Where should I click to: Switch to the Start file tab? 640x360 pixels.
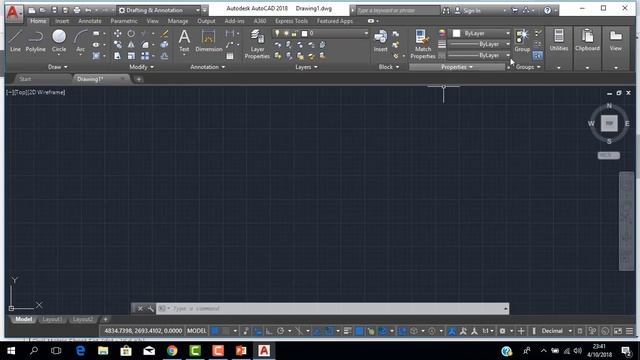[x=25, y=79]
